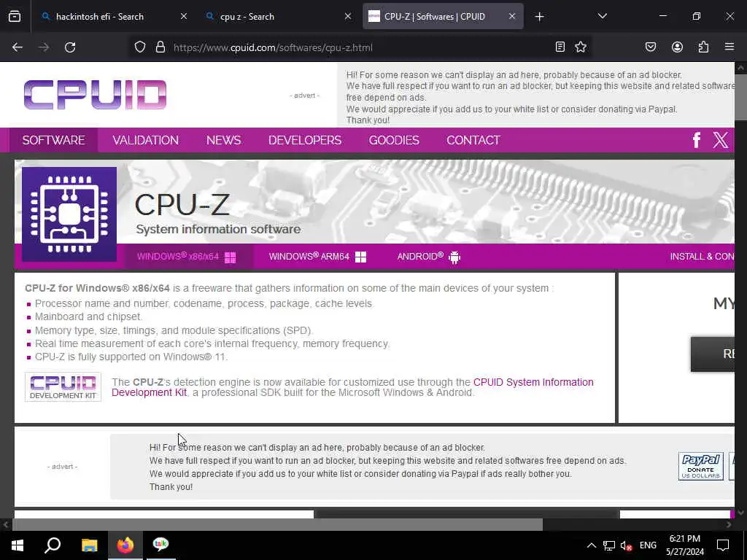The width and height of the screenshot is (747, 560).
Task: Click the CPU-Z chip logo
Action: [69, 214]
